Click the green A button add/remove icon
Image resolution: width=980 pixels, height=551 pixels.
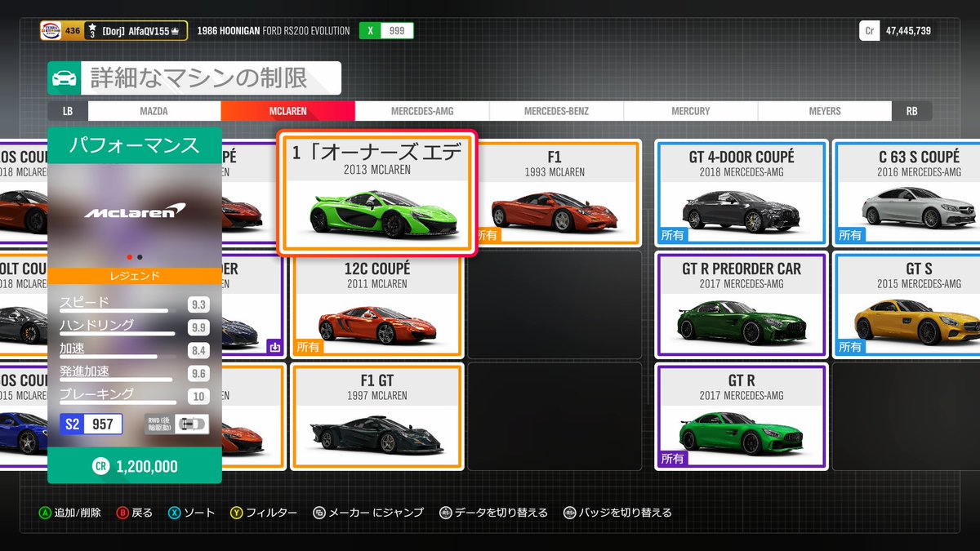click(x=45, y=513)
